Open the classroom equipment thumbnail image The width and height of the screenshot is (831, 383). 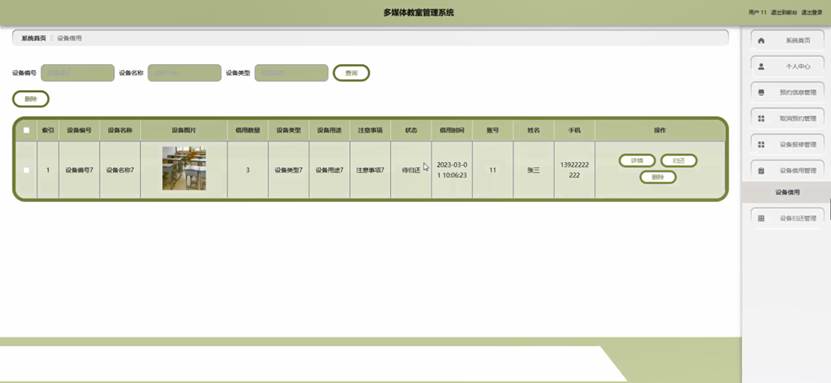pos(184,168)
